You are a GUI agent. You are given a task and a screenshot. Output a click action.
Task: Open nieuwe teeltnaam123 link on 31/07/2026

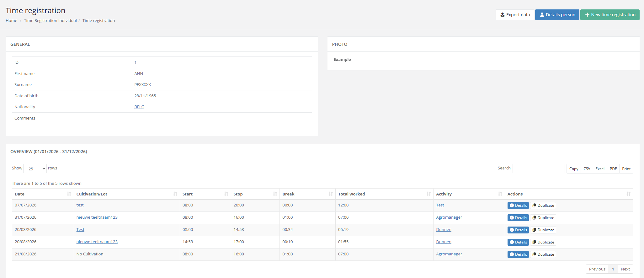pos(97,217)
